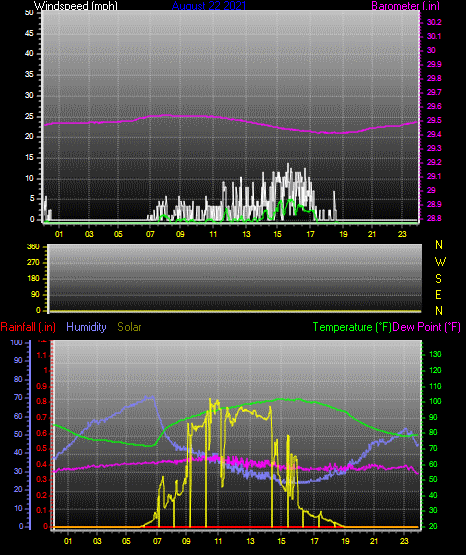Screen dimensions: 466x555
Task: Click barometer axis value 29.4
Action: click(434, 135)
